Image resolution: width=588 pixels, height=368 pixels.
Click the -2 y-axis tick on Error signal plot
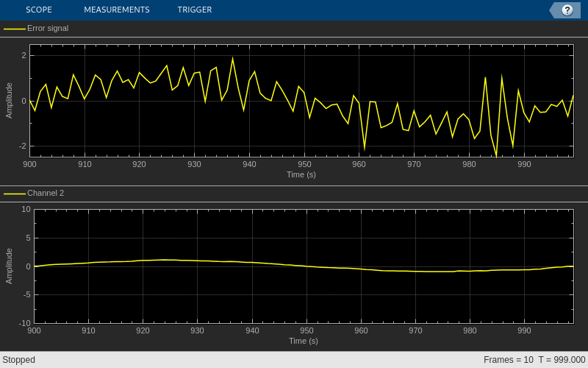[24, 146]
